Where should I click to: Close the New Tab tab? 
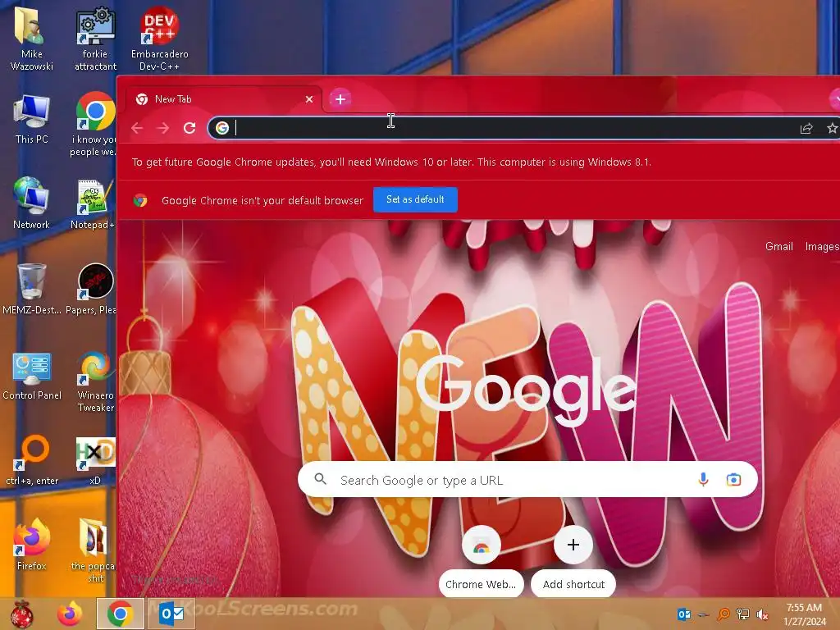309,99
